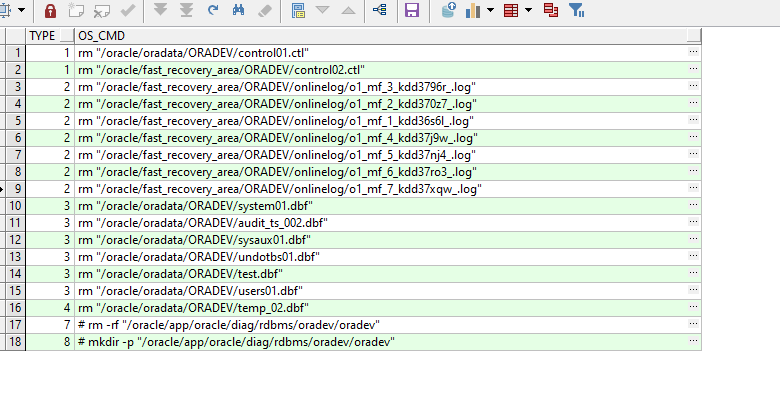Open the ellipsis button for control02.ctl row
780x396 pixels.
tap(693, 69)
